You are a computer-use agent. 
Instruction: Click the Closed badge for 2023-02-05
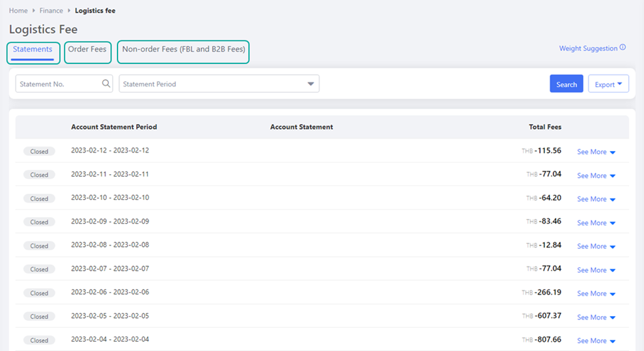[39, 317]
